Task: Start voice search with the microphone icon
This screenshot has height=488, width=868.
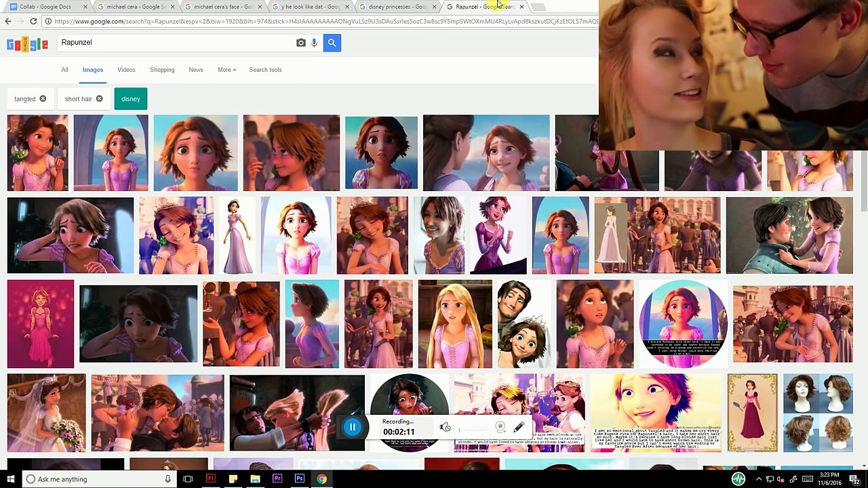Action: point(314,43)
